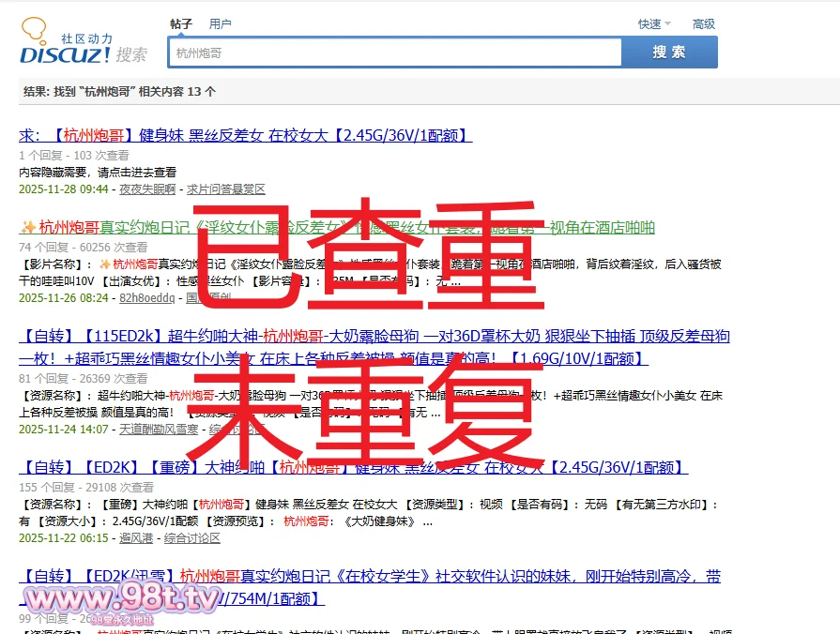Open 避风港 author link
The width and height of the screenshot is (840, 634).
point(136,538)
